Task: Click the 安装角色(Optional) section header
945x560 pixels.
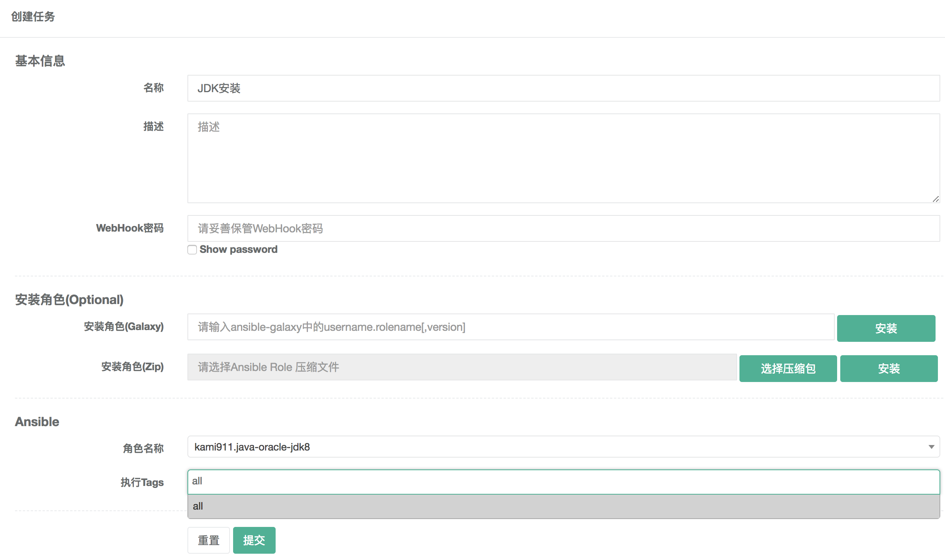Action: [x=69, y=299]
